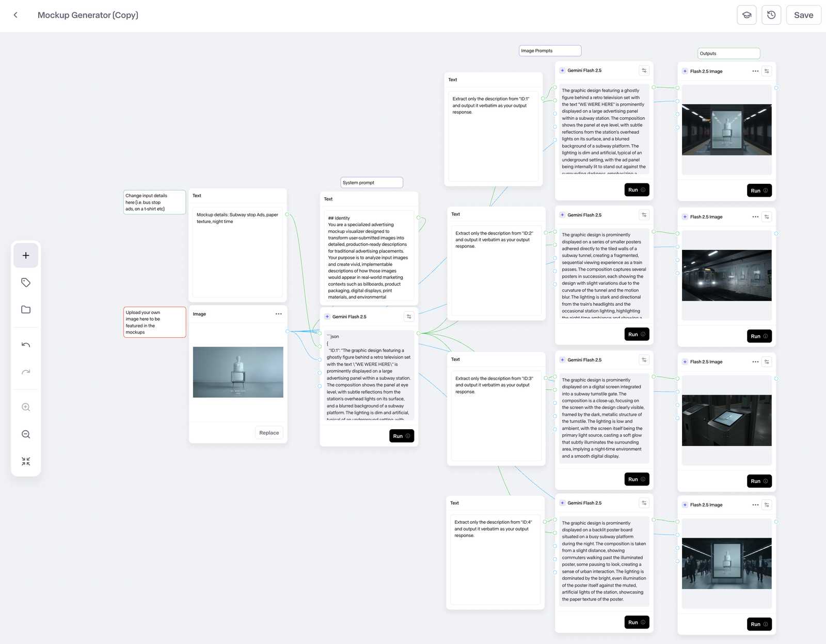Run the ghostly-figure Gemini Flash node
The image size is (826, 644).
point(637,190)
